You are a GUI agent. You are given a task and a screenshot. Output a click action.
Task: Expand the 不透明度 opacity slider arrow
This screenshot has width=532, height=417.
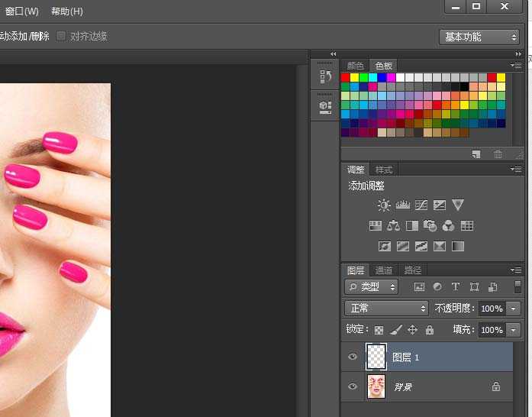513,309
